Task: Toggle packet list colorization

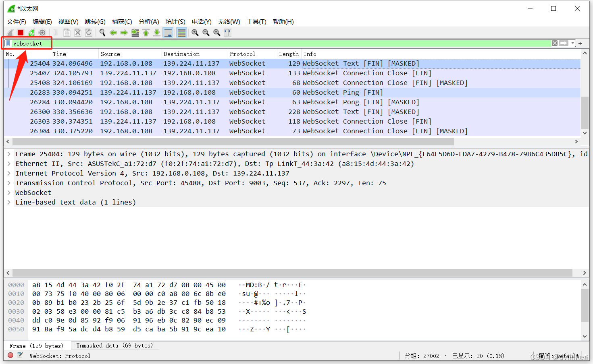Action: click(x=182, y=33)
